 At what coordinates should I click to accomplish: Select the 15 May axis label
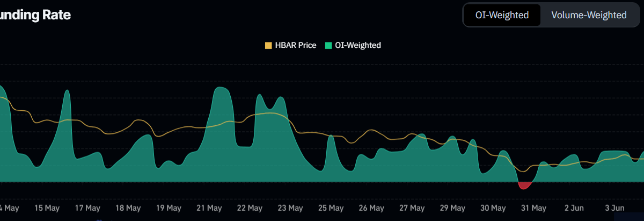46,208
